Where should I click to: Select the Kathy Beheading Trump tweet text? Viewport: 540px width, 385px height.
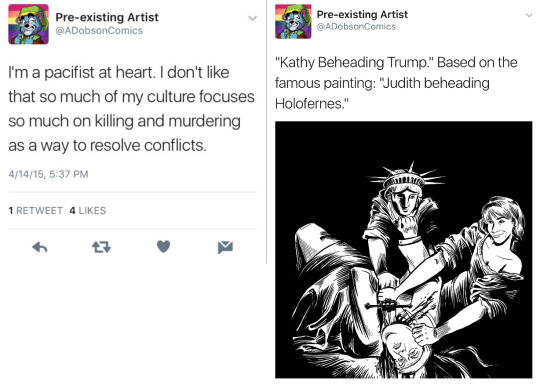tap(396, 83)
